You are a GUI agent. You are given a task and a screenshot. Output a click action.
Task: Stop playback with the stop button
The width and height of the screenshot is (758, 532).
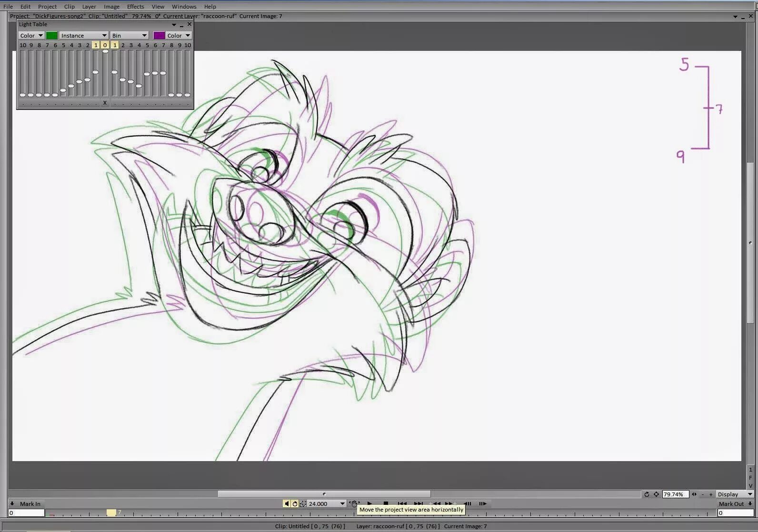pyautogui.click(x=386, y=503)
